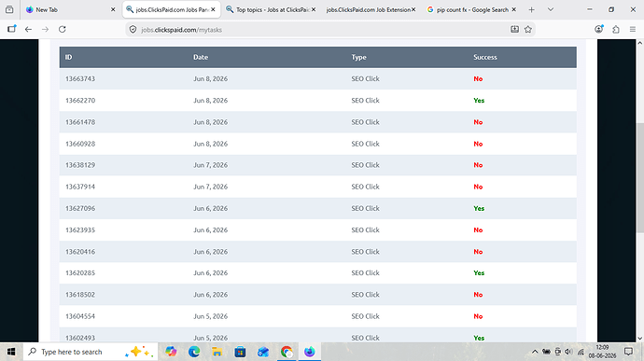644x361 pixels.
Task: Open the Firefox application menu
Action: click(633, 30)
